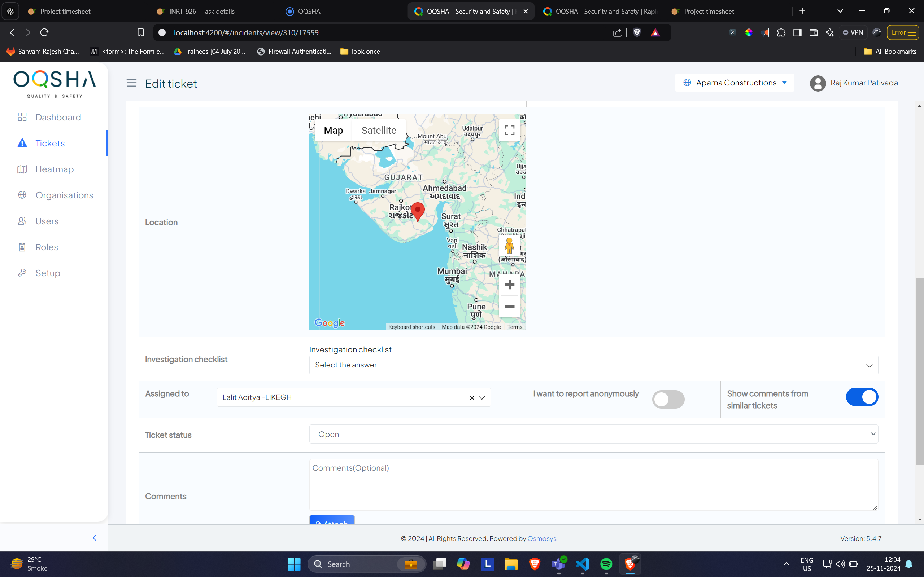Disable show comments from similar tickets
Screen dimensions: 924x577
pyautogui.click(x=862, y=397)
